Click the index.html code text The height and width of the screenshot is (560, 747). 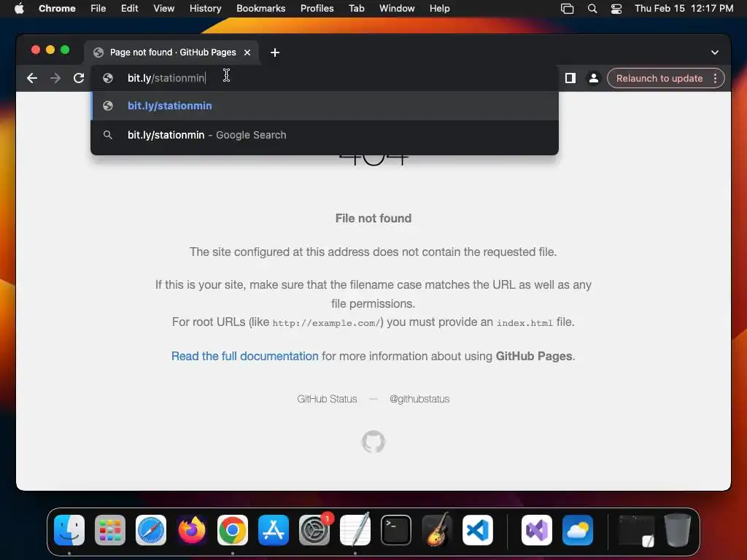(525, 323)
